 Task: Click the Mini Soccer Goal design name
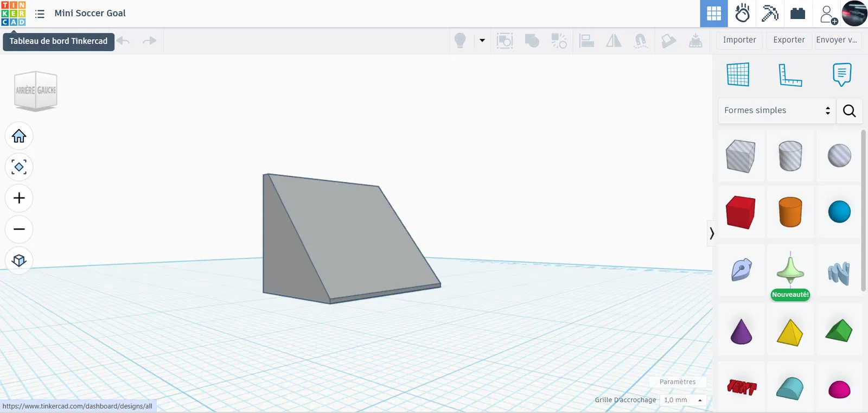(90, 13)
